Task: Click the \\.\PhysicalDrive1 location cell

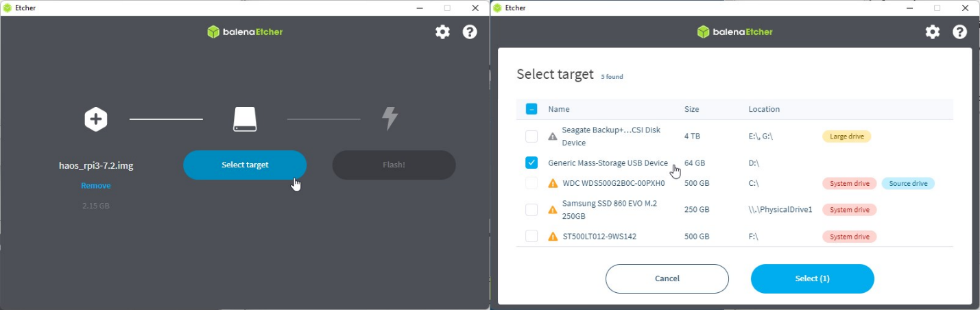Action: pos(780,210)
